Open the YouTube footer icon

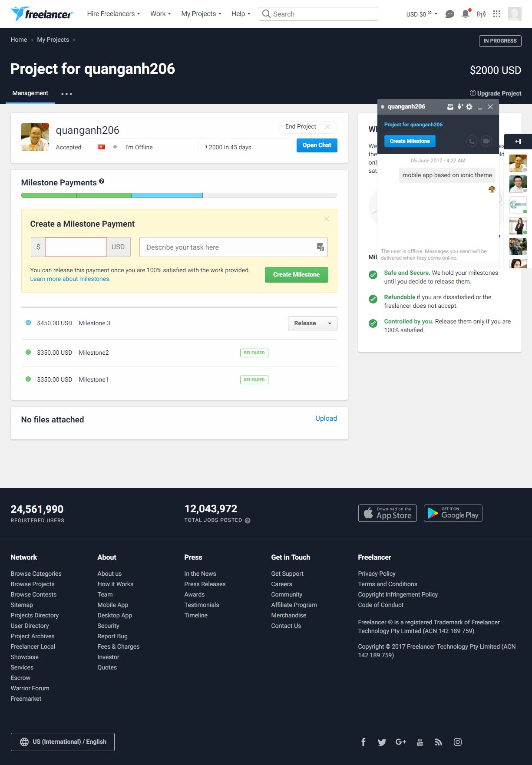[420, 742]
